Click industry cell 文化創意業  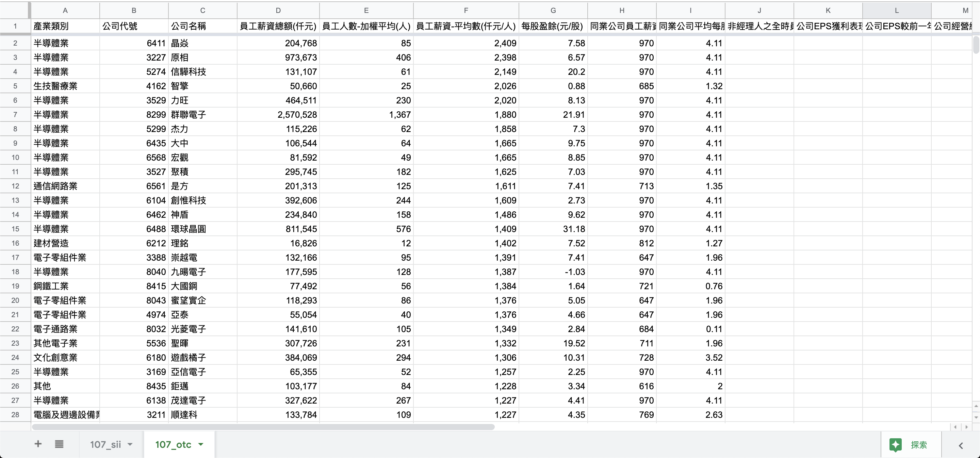tap(65, 358)
